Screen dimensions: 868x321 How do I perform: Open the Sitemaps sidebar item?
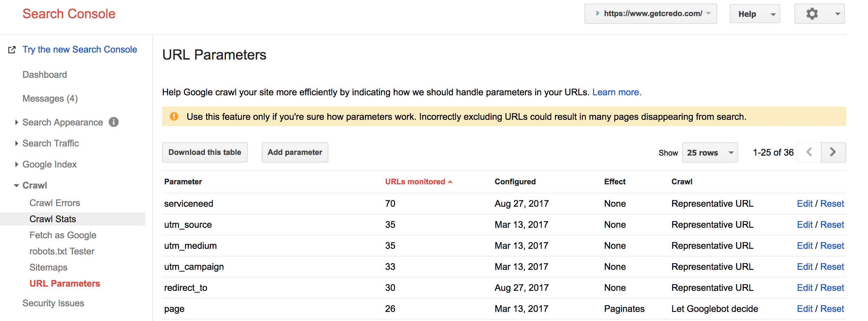[48, 267]
